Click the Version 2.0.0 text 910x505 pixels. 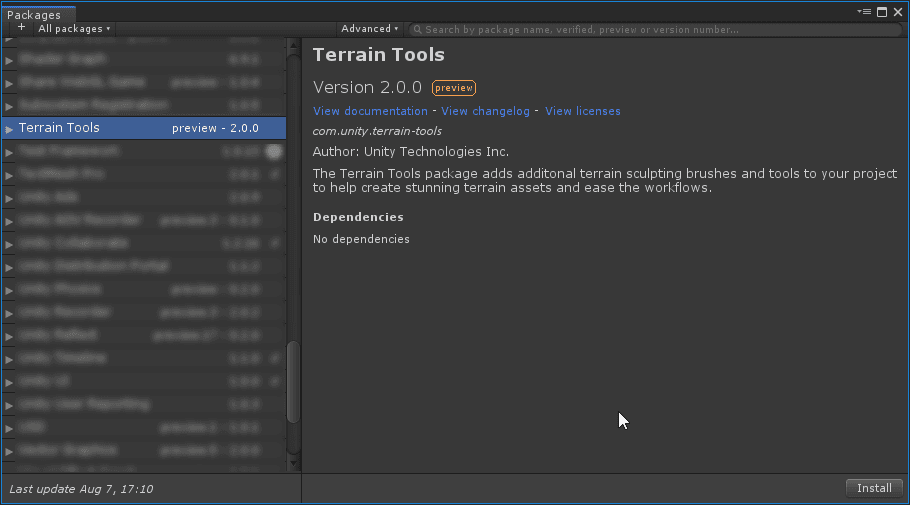click(x=367, y=87)
